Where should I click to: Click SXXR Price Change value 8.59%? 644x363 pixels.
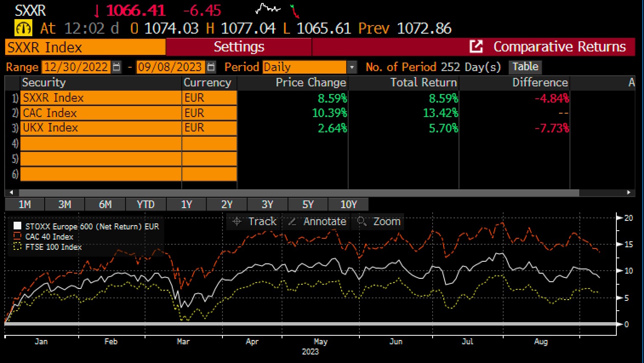coord(332,98)
